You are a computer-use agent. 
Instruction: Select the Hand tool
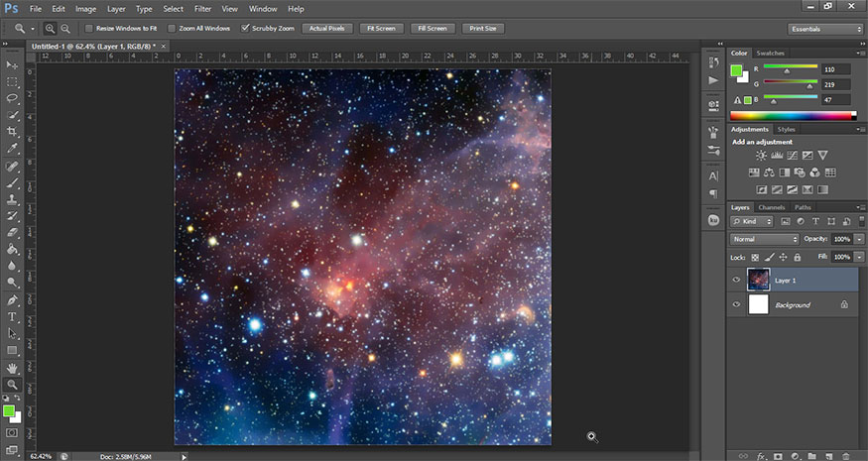[x=12, y=368]
